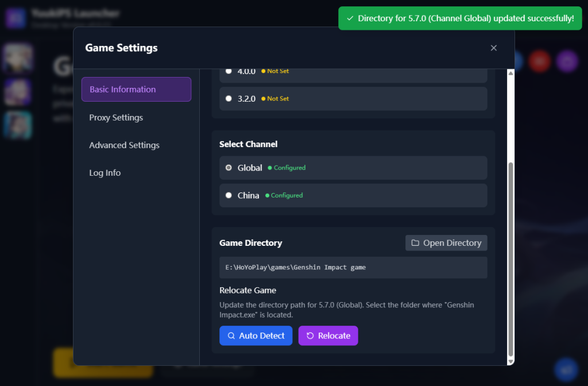
Task: Open the Basic Information section
Action: coord(136,89)
